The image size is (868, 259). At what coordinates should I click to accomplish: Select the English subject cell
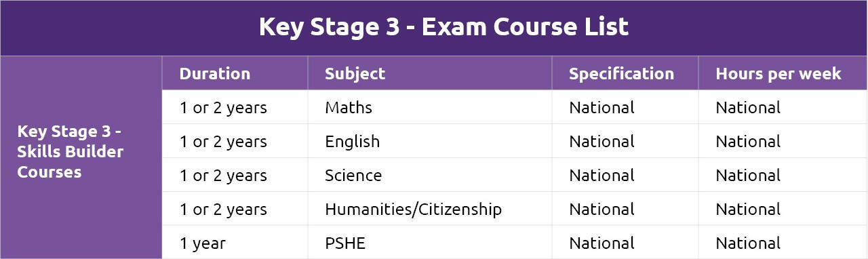coord(429,141)
